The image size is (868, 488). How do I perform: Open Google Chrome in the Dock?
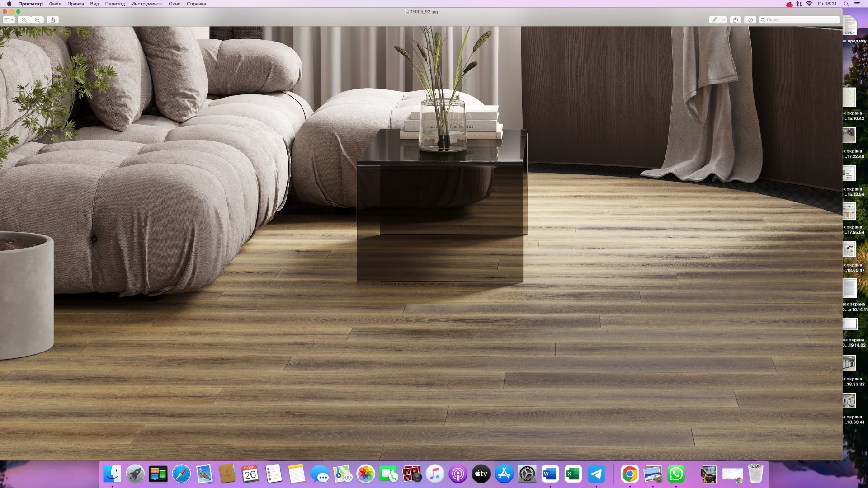629,474
